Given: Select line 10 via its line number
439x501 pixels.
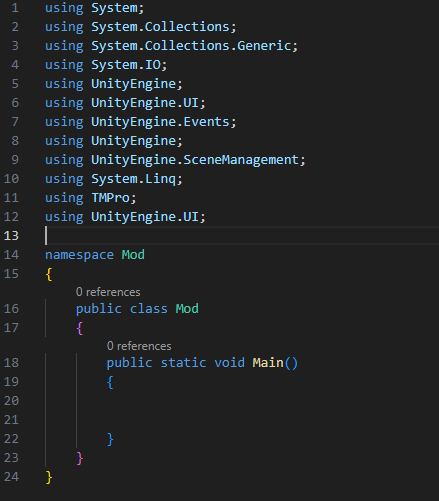Looking at the screenshot, I should 11,179.
